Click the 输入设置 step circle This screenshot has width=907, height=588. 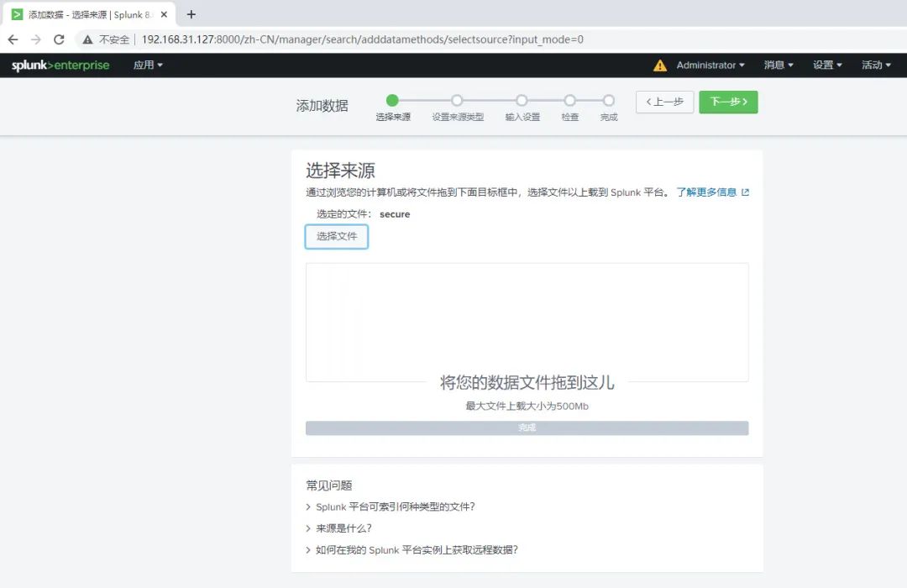click(x=522, y=100)
